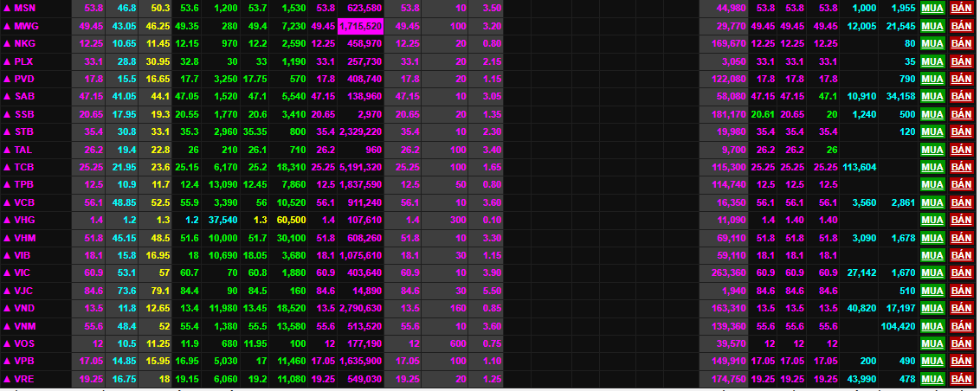Image resolution: width=980 pixels, height=391 pixels.
Task: Select the PLX ticker
Action: [x=23, y=61]
